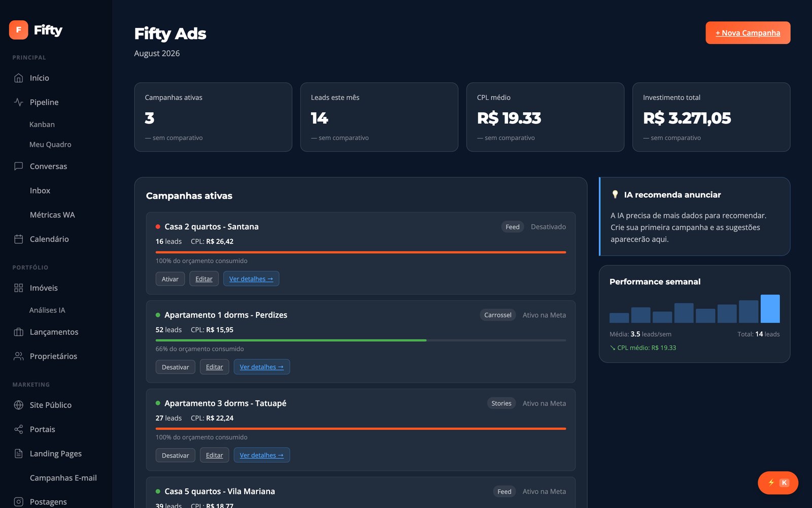Click the Santana budget progress bar
Viewport: 812px width, 508px height.
(361, 252)
